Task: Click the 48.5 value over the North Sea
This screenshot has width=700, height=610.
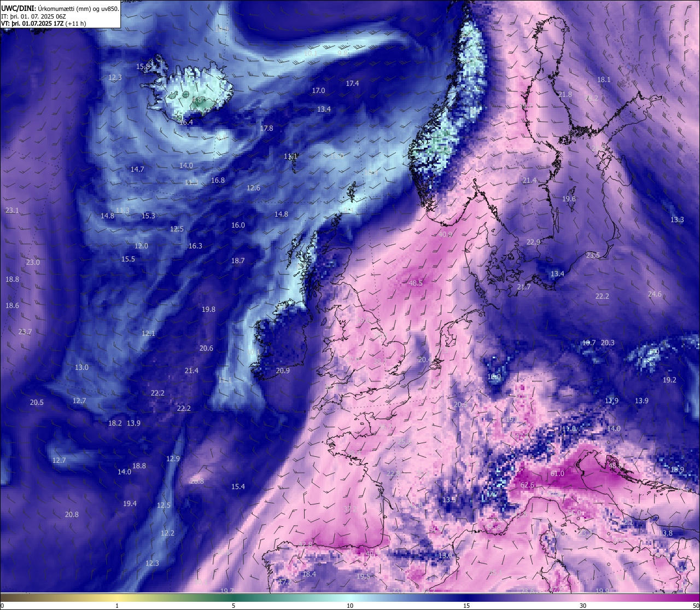Action: [x=416, y=283]
